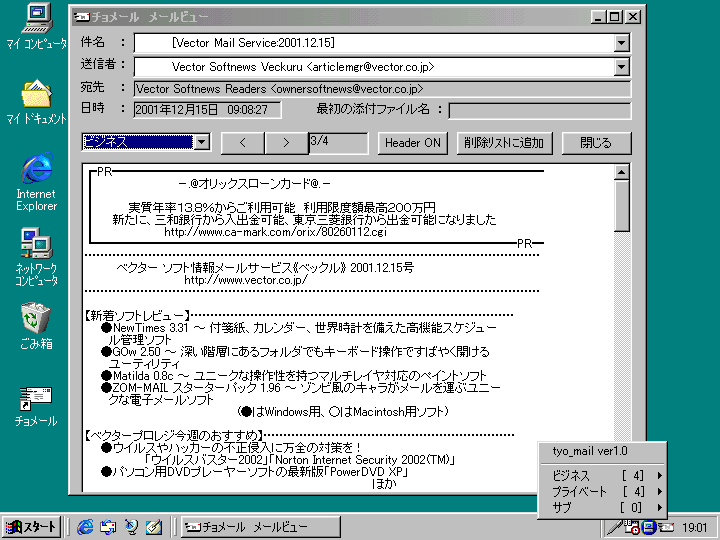Click the Norton Internet Security 2002 line
Viewport: 720px width, 540px height.
pyautogui.click(x=299, y=460)
